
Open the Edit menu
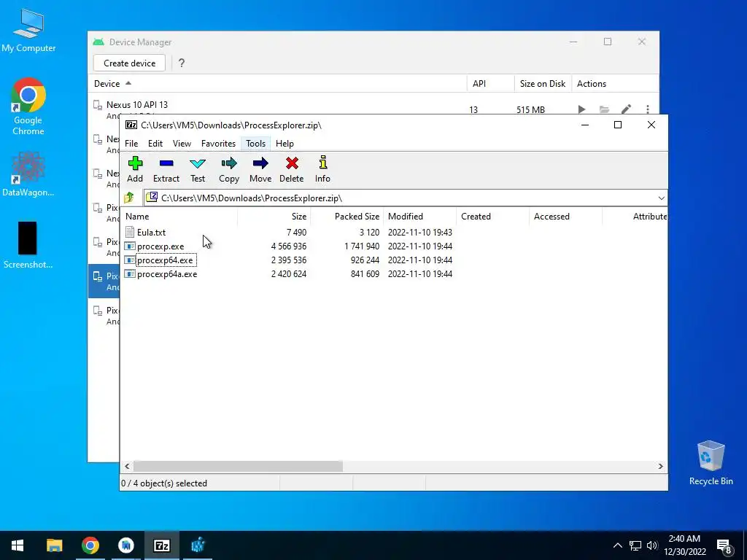pos(155,144)
